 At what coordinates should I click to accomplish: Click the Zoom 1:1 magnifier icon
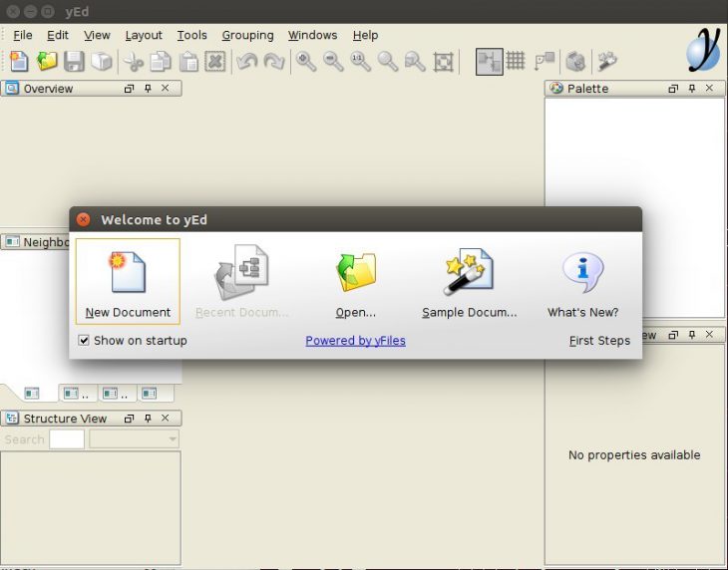click(x=361, y=61)
